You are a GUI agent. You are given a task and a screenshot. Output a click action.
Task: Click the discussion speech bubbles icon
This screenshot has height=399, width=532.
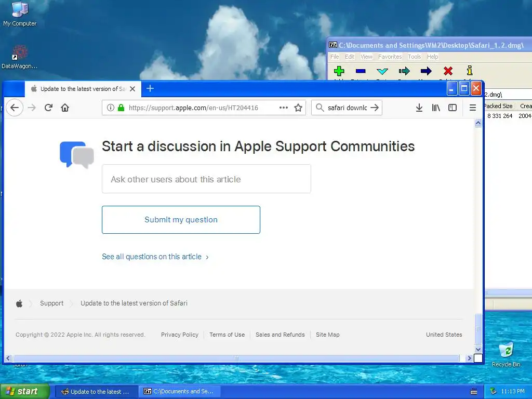(77, 155)
